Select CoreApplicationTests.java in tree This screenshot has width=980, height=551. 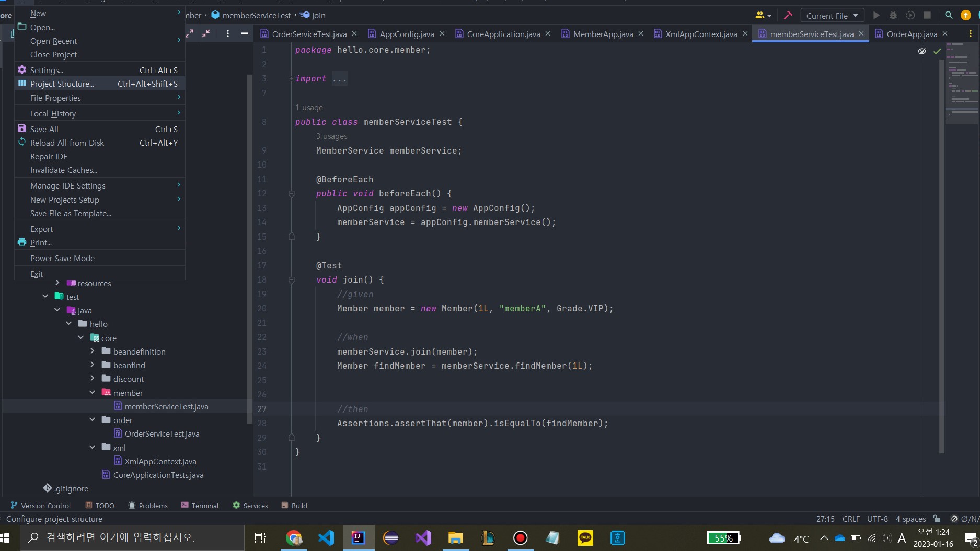coord(158,475)
